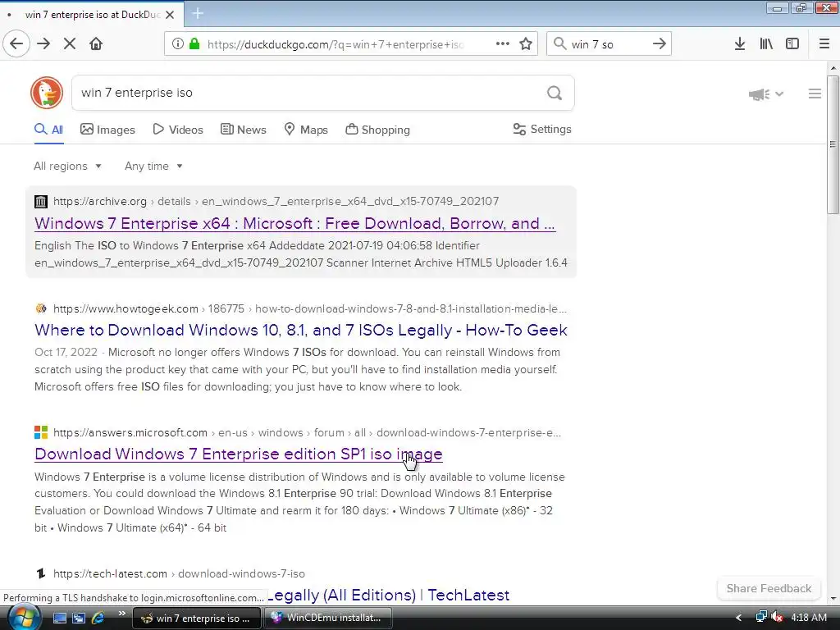
Task: Click the green padlock security icon
Action: [194, 44]
